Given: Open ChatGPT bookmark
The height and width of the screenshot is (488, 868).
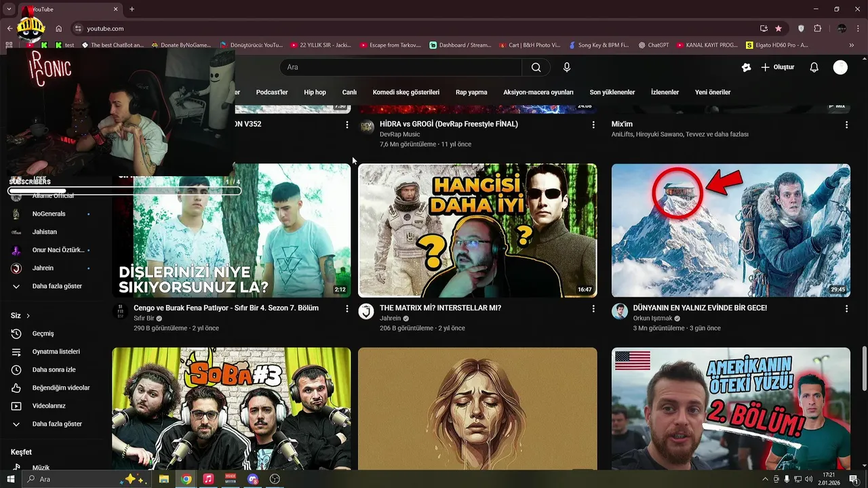Looking at the screenshot, I should click(x=654, y=45).
